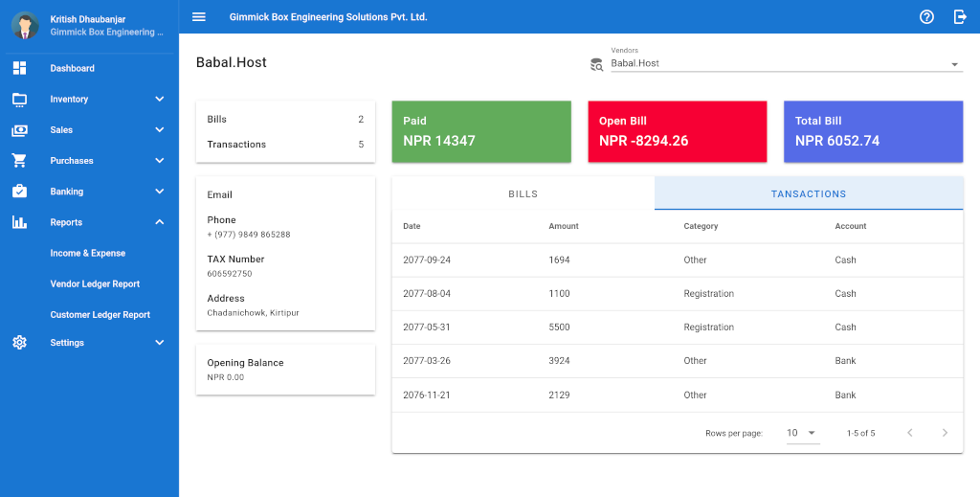Click the Vendors selection field Babal.Host
The height and width of the screenshot is (497, 980).
[787, 63]
